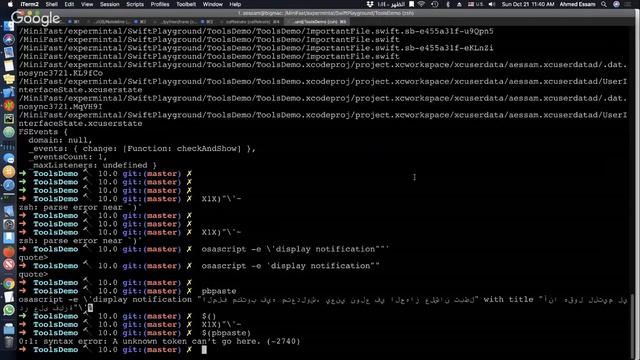This screenshot has width=640, height=360.
Task: Open the Scripts menu
Action: pyautogui.click(x=135, y=4)
